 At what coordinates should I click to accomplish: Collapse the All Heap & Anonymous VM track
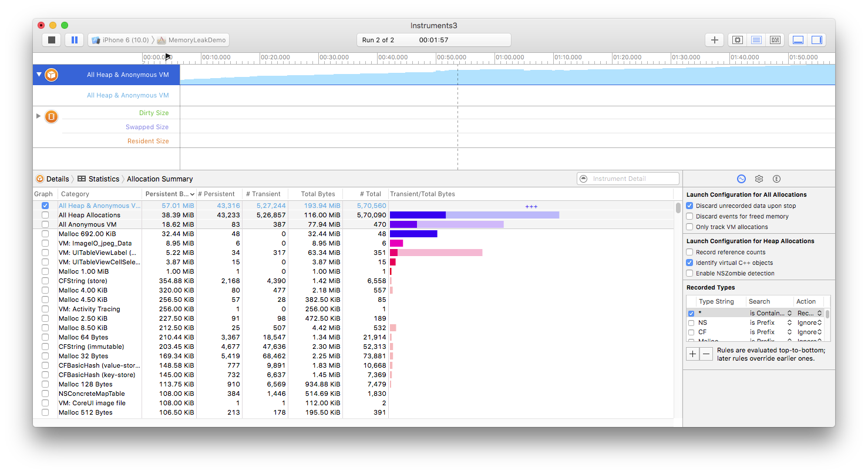39,75
